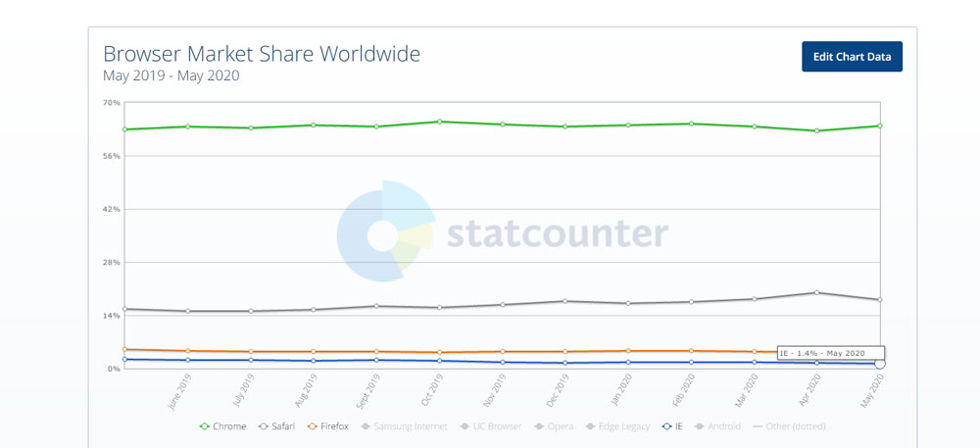
Task: Toggle the IE legend entry
Action: point(678,426)
